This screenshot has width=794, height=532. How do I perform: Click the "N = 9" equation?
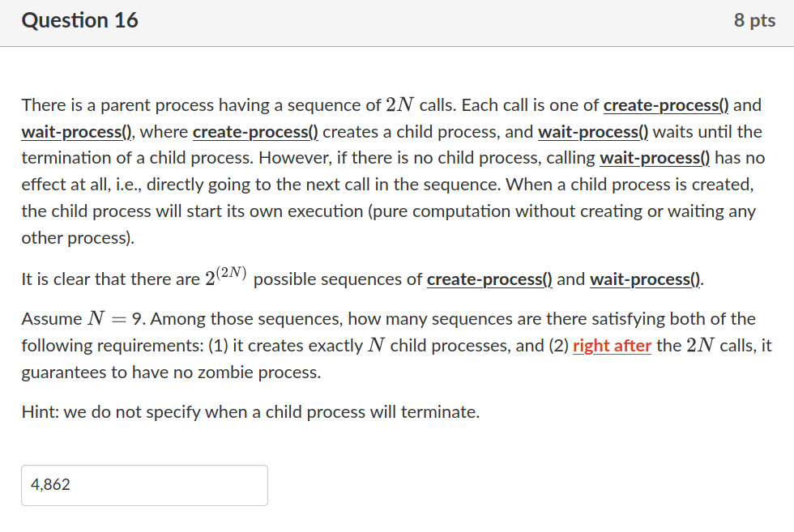[117, 319]
